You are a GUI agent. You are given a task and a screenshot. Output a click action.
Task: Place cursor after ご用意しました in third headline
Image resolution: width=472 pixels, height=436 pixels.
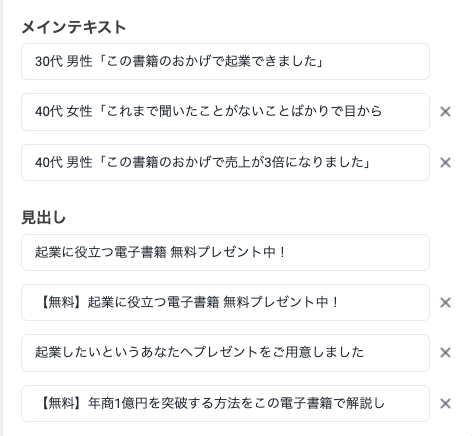(364, 353)
